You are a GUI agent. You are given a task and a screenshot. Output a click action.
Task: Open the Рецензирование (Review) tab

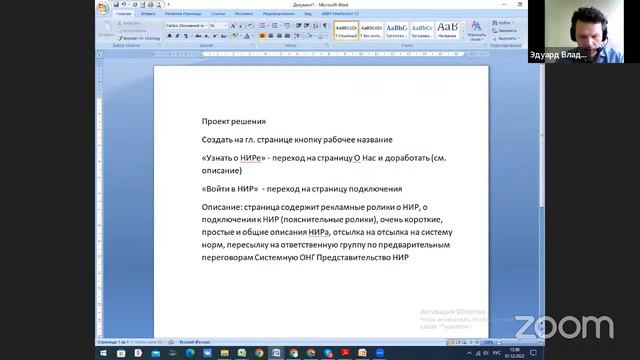click(279, 14)
